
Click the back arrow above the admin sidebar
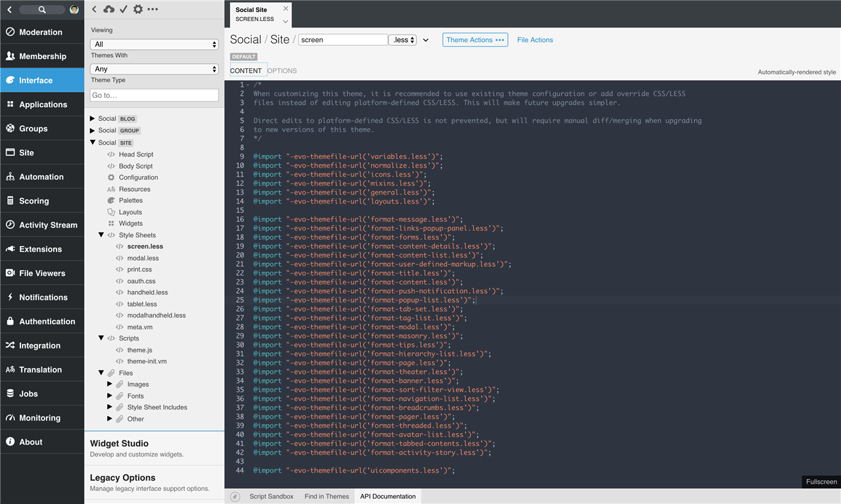[x=10, y=10]
